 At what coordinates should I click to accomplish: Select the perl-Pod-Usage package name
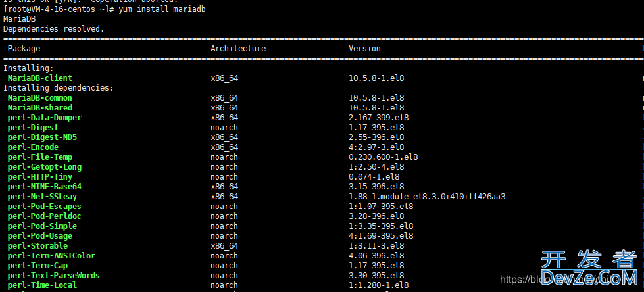pos(40,235)
